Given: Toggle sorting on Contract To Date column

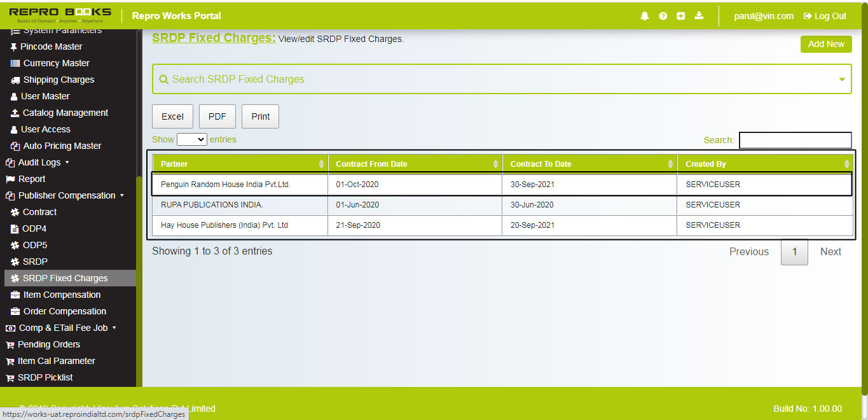Looking at the screenshot, I should point(670,164).
